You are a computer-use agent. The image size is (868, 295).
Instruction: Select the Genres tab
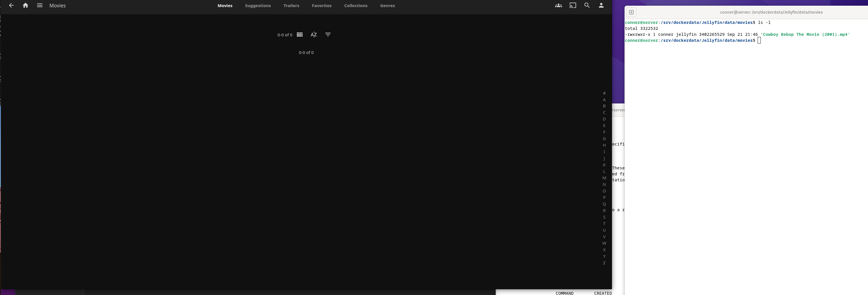tap(387, 6)
